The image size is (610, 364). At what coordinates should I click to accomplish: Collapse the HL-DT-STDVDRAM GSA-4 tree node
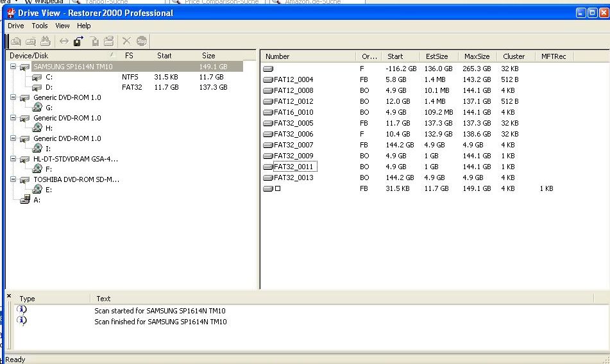[13, 159]
